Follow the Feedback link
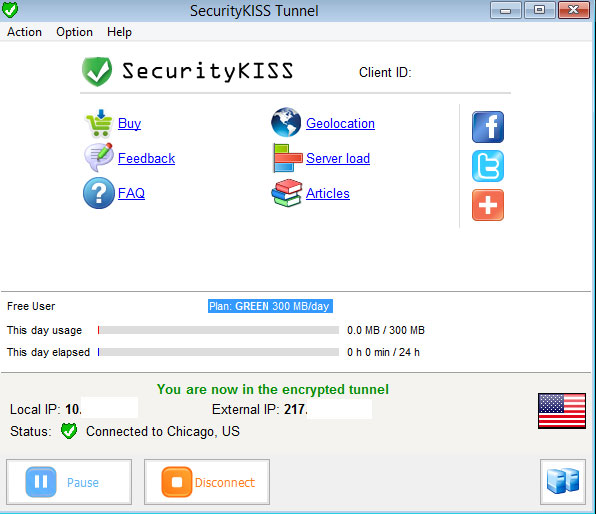 click(x=146, y=158)
